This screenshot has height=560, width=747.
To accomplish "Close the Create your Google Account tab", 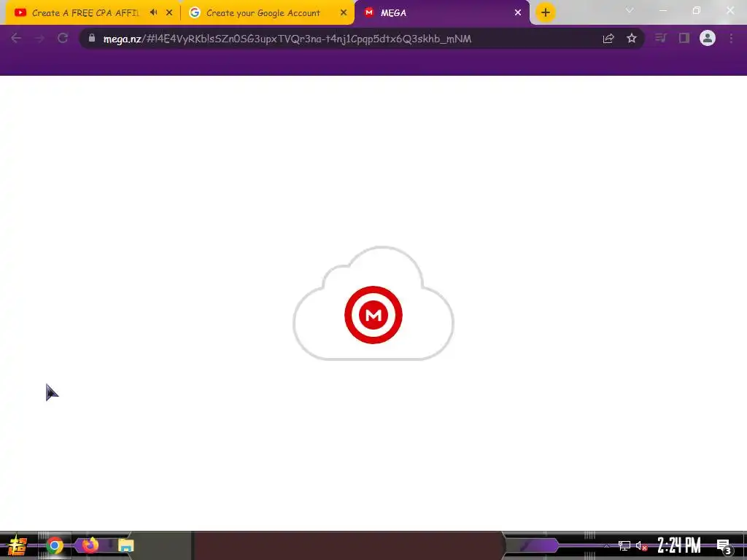I will pyautogui.click(x=344, y=13).
